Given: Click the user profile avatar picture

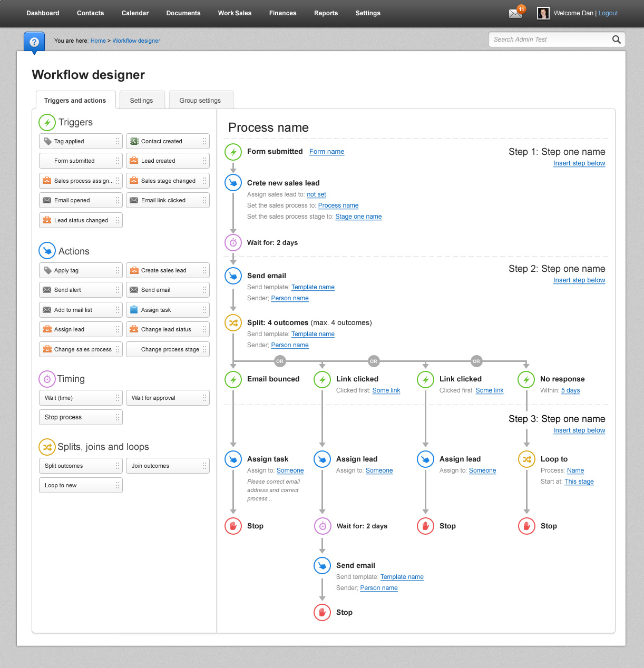Looking at the screenshot, I should (543, 13).
